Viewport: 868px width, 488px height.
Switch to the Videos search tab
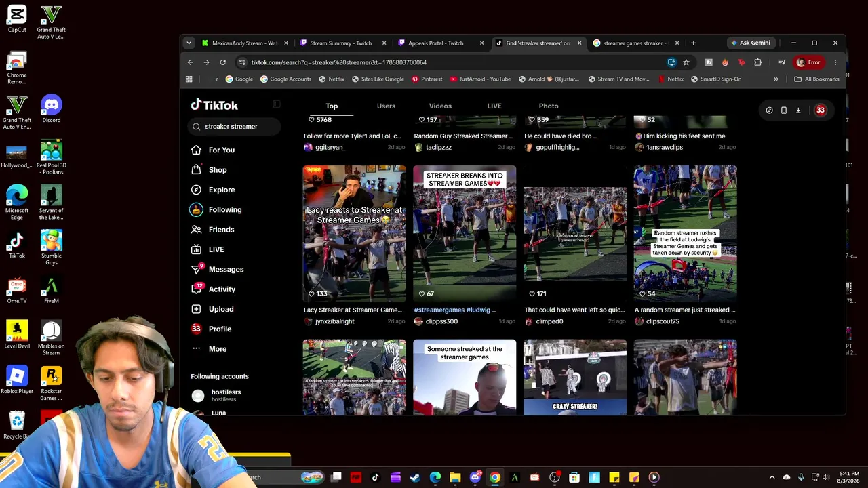[x=440, y=106]
